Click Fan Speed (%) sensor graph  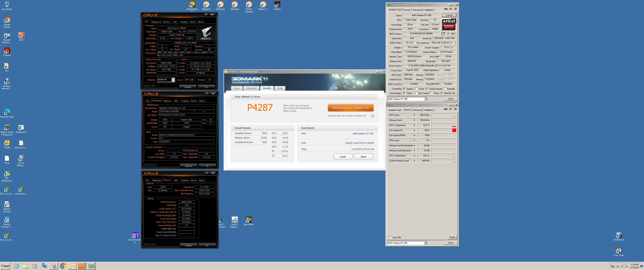pyautogui.click(x=444, y=130)
